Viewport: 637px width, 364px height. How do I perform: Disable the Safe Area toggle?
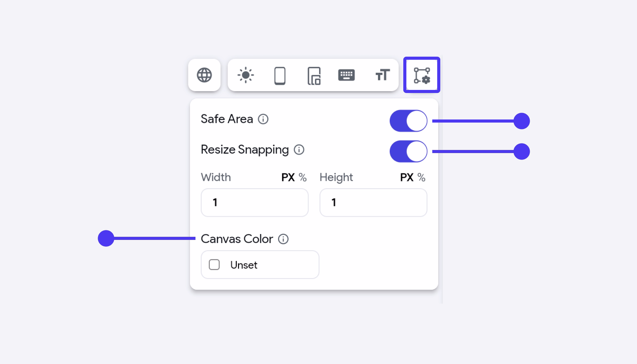coord(408,121)
